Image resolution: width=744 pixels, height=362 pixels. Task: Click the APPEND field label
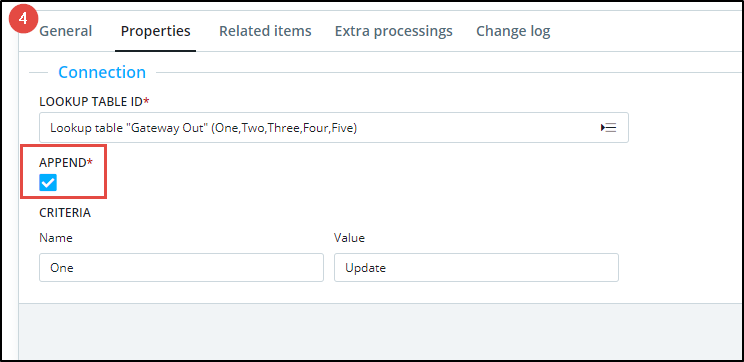63,162
